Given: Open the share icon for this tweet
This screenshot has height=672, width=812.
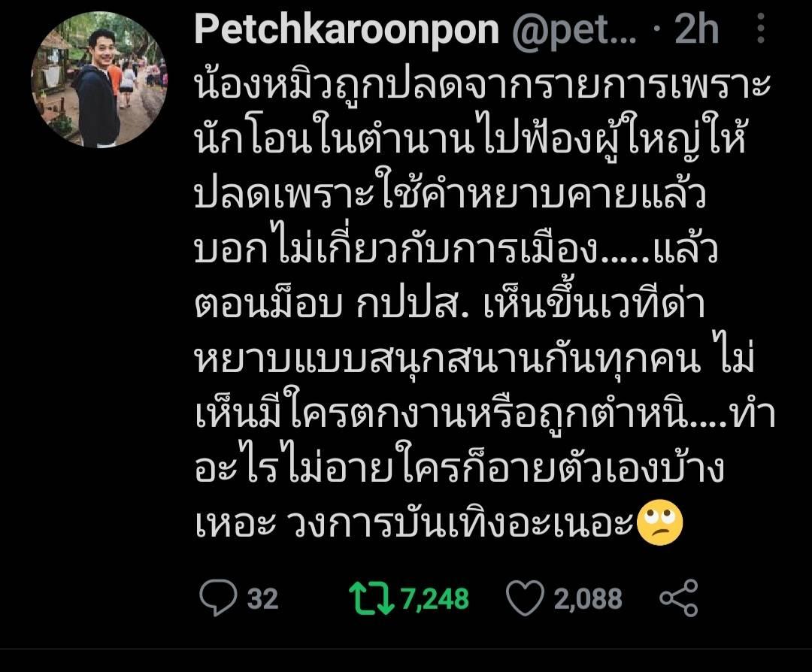Looking at the screenshot, I should point(678,598).
